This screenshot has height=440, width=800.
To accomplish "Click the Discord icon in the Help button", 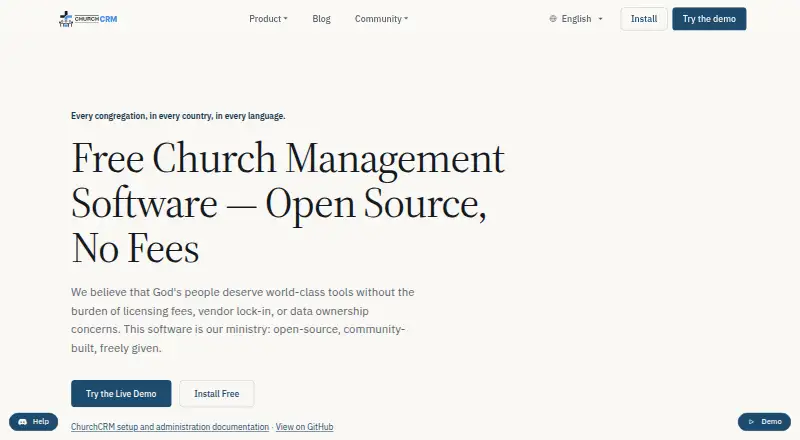I will (x=22, y=422).
